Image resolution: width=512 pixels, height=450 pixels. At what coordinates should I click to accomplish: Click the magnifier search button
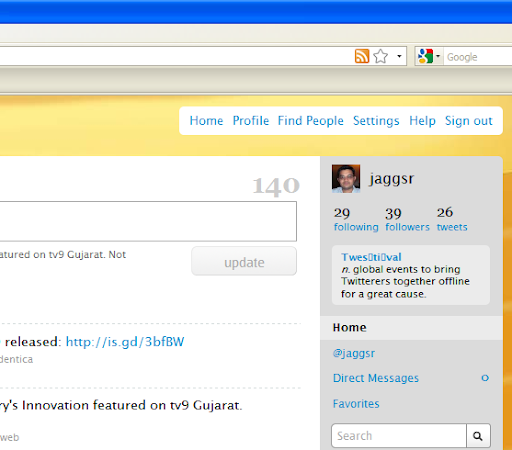click(x=478, y=436)
